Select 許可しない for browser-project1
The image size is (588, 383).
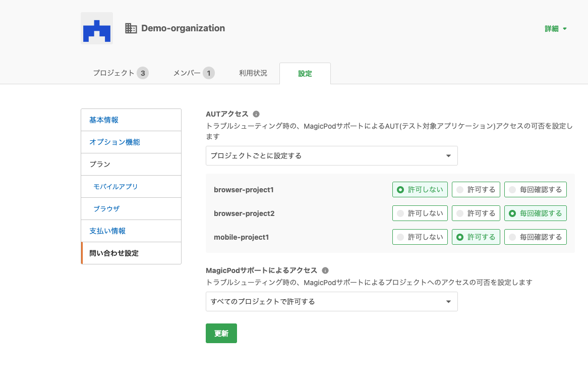(420, 189)
